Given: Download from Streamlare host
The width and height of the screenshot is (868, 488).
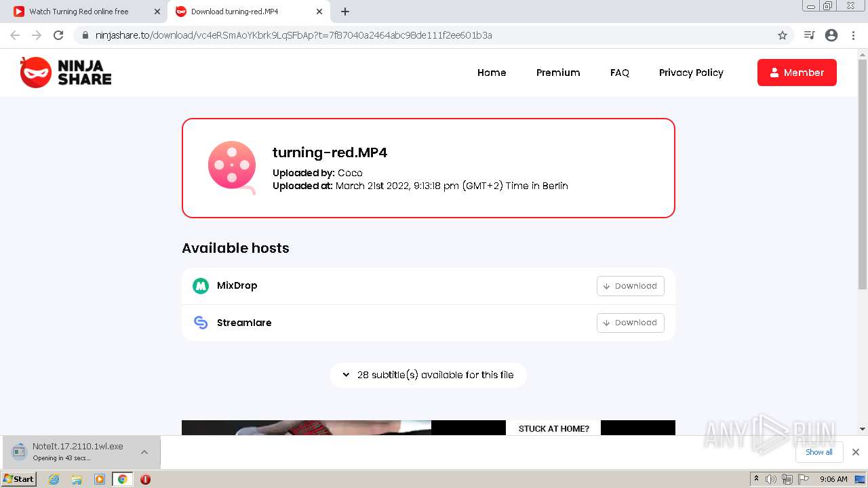Looking at the screenshot, I should pyautogui.click(x=630, y=323).
